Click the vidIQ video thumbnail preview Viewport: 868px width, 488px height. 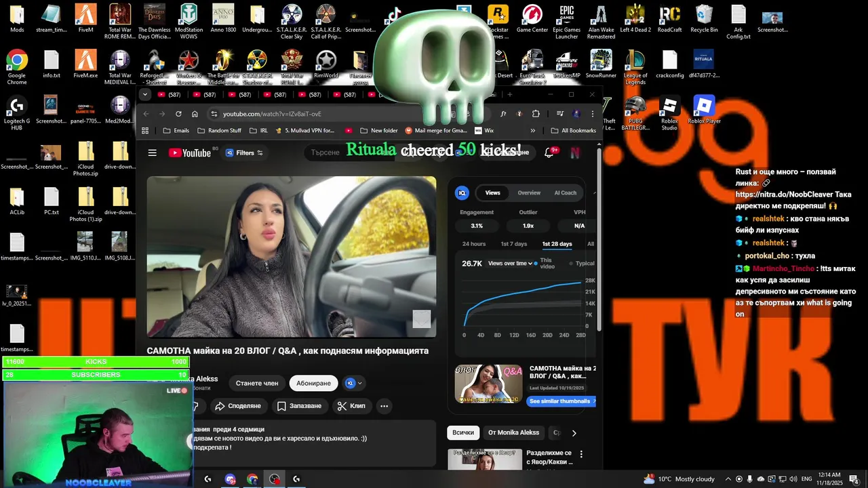pos(488,384)
